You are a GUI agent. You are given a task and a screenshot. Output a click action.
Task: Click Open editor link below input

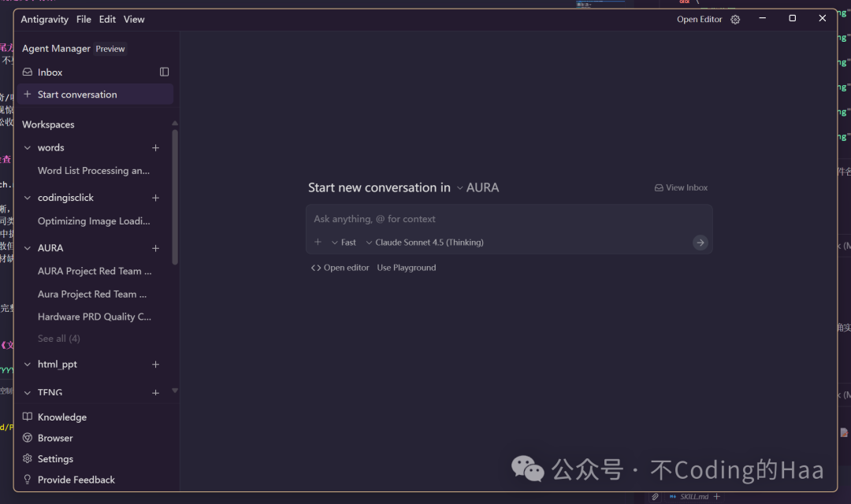click(340, 268)
